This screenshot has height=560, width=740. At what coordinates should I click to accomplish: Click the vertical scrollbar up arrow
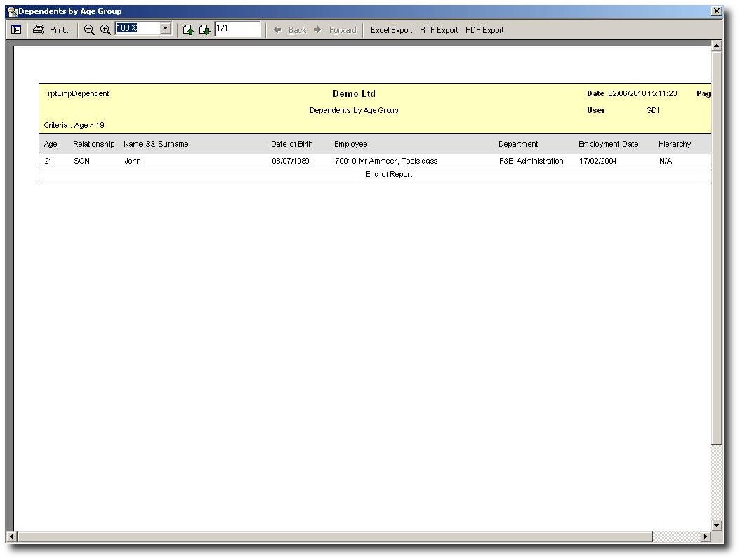[716, 46]
